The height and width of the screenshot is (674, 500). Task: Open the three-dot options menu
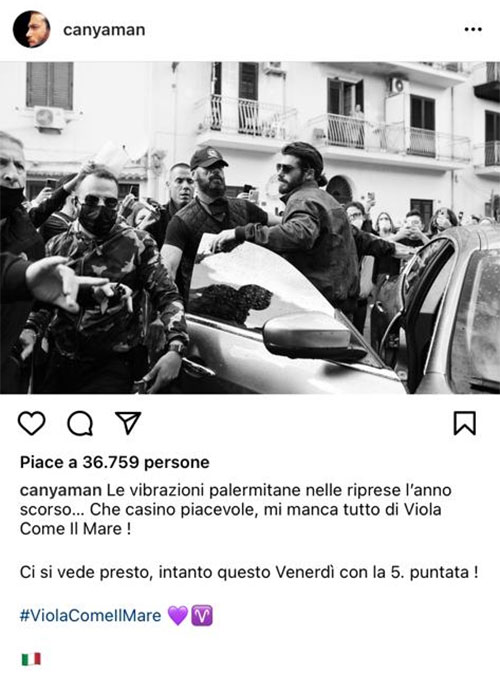point(473,29)
